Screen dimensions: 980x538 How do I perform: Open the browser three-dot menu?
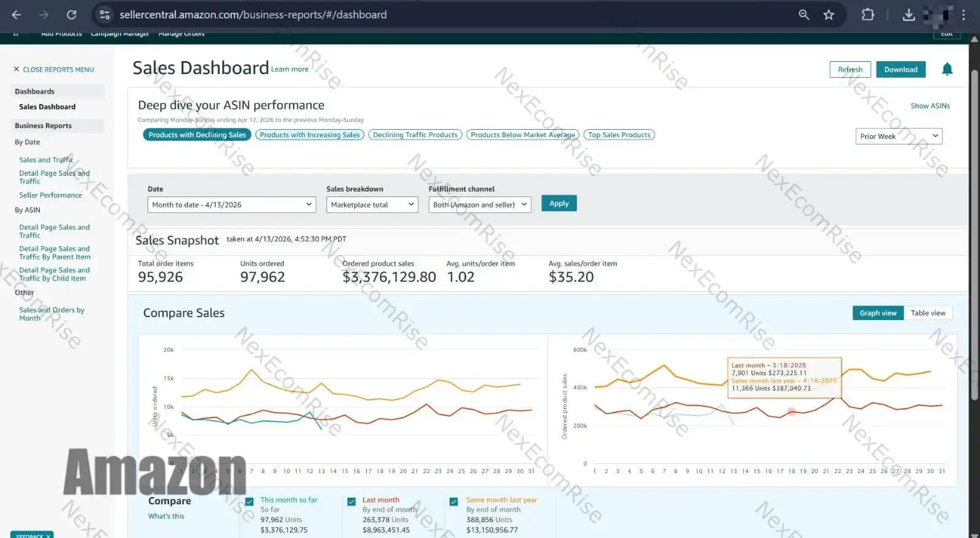click(x=963, y=15)
